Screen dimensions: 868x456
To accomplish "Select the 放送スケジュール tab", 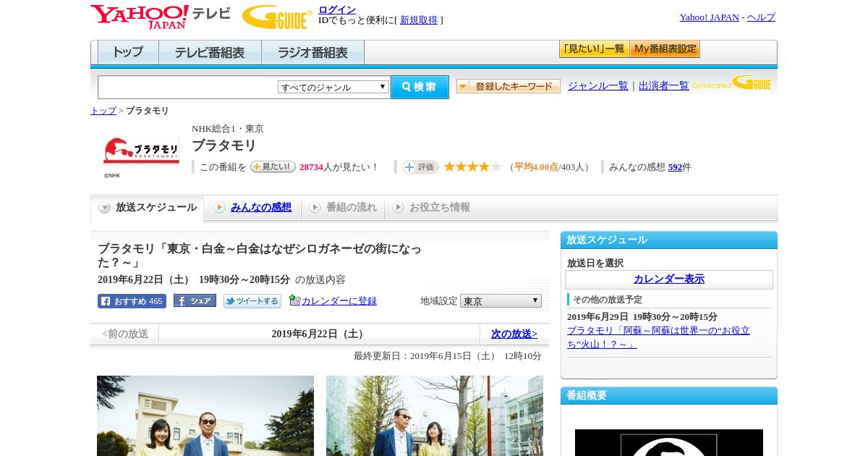I will [x=148, y=208].
